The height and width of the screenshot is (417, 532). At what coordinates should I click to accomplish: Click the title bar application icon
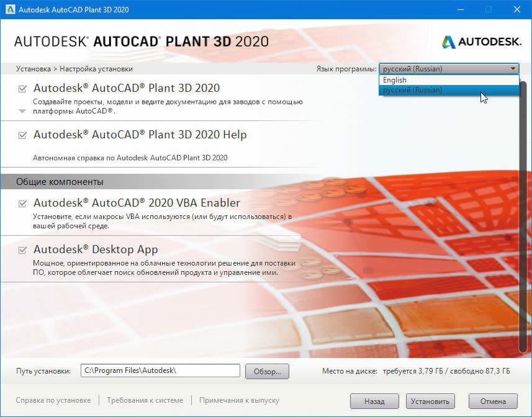click(x=10, y=9)
